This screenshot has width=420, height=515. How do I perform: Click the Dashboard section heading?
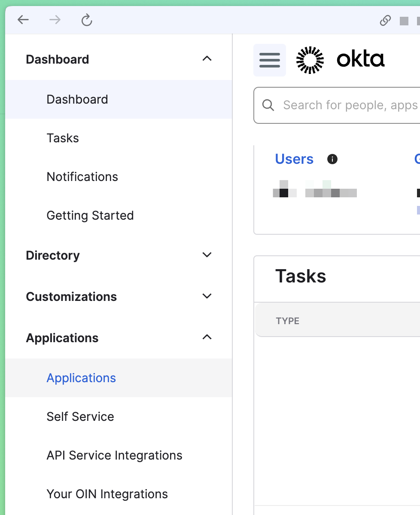pos(58,59)
